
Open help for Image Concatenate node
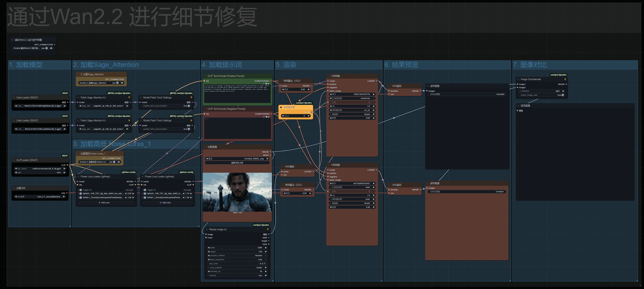coord(565,79)
